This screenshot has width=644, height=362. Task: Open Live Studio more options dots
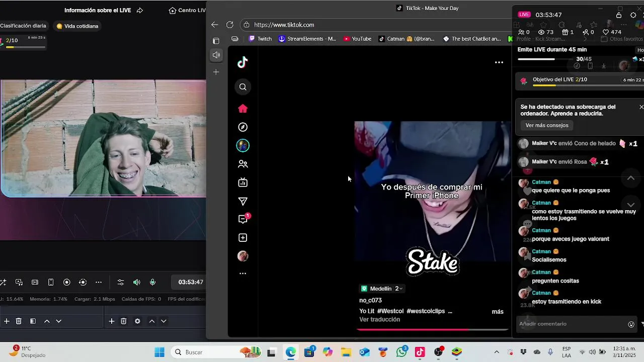(x=99, y=282)
